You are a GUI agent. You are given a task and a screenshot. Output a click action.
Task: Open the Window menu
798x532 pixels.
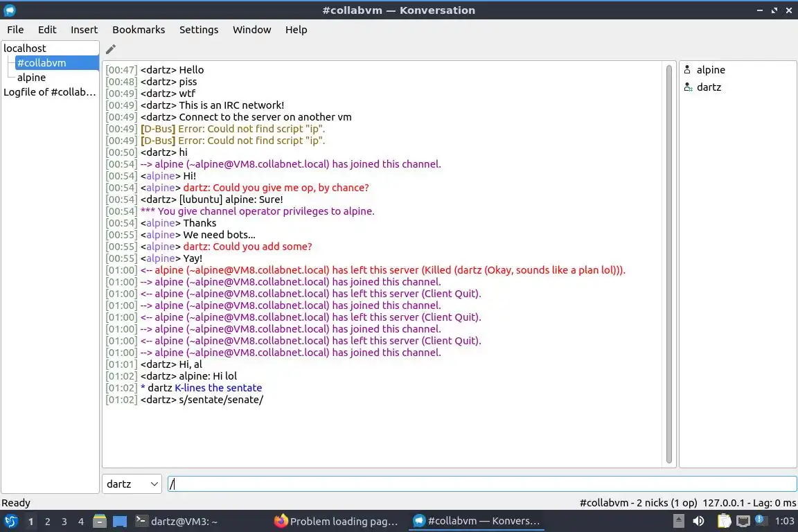pos(252,30)
